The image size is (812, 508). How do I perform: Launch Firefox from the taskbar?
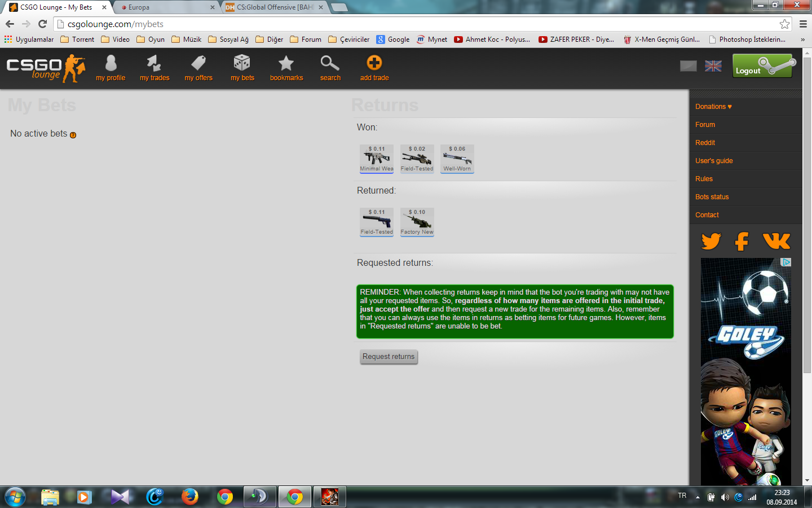pyautogui.click(x=190, y=497)
